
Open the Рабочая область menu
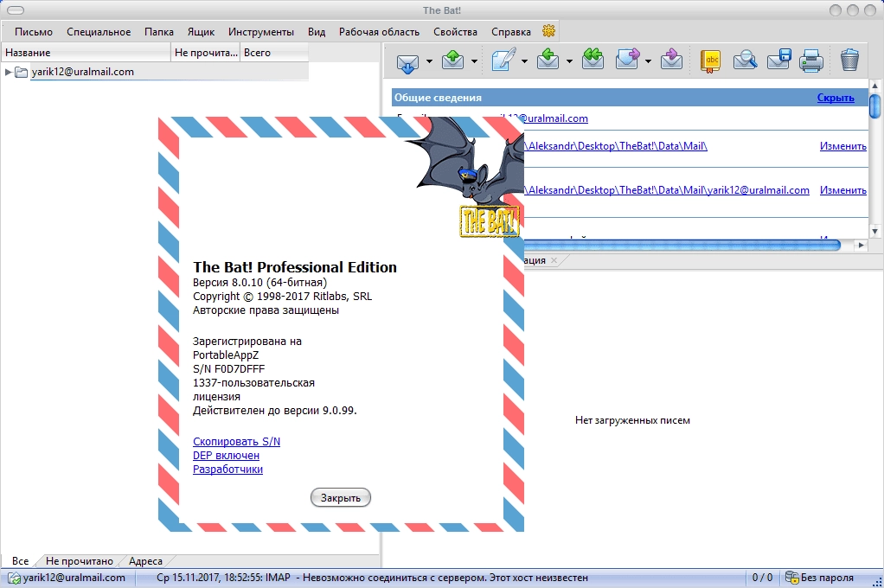pos(379,32)
